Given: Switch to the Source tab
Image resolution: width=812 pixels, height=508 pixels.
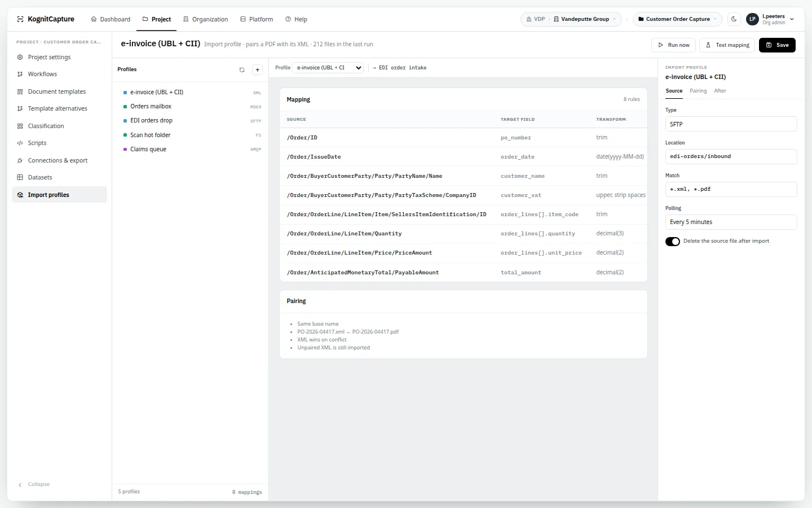Looking at the screenshot, I should pyautogui.click(x=674, y=91).
